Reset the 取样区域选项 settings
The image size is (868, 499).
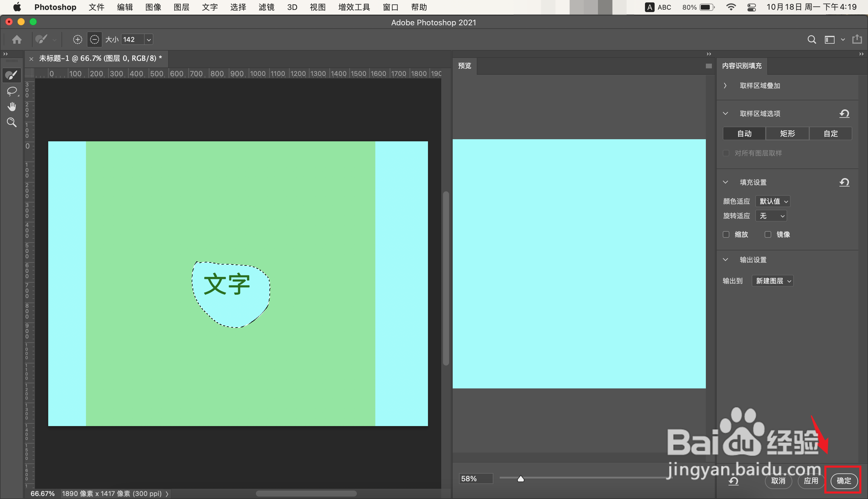tap(844, 113)
